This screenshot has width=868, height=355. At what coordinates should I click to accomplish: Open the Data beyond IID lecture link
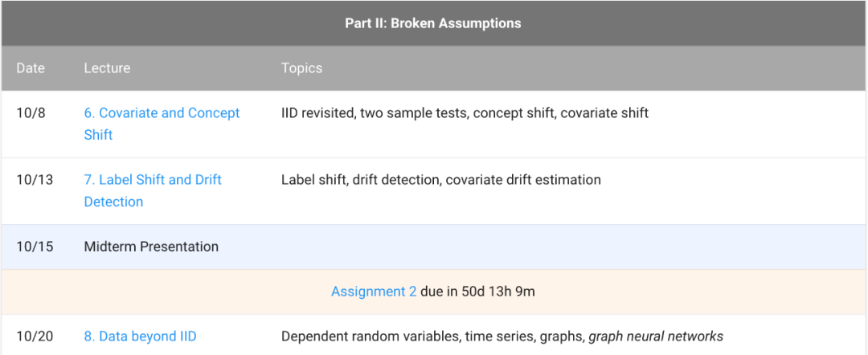coord(140,337)
